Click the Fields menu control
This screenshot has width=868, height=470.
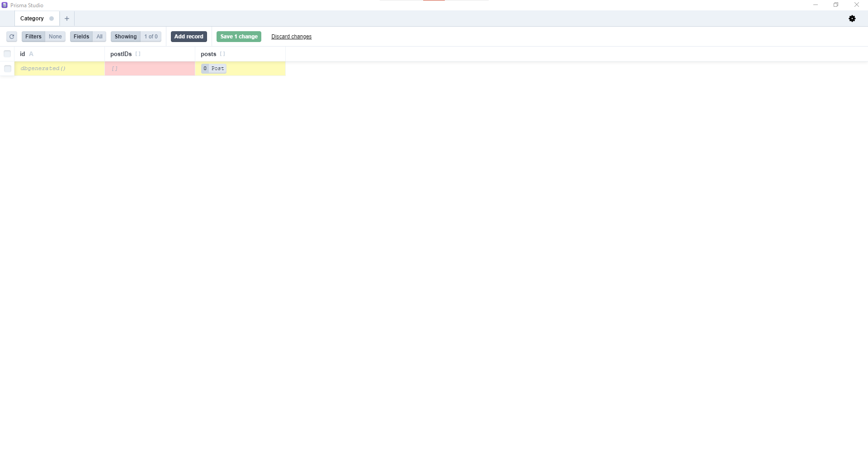(x=81, y=37)
